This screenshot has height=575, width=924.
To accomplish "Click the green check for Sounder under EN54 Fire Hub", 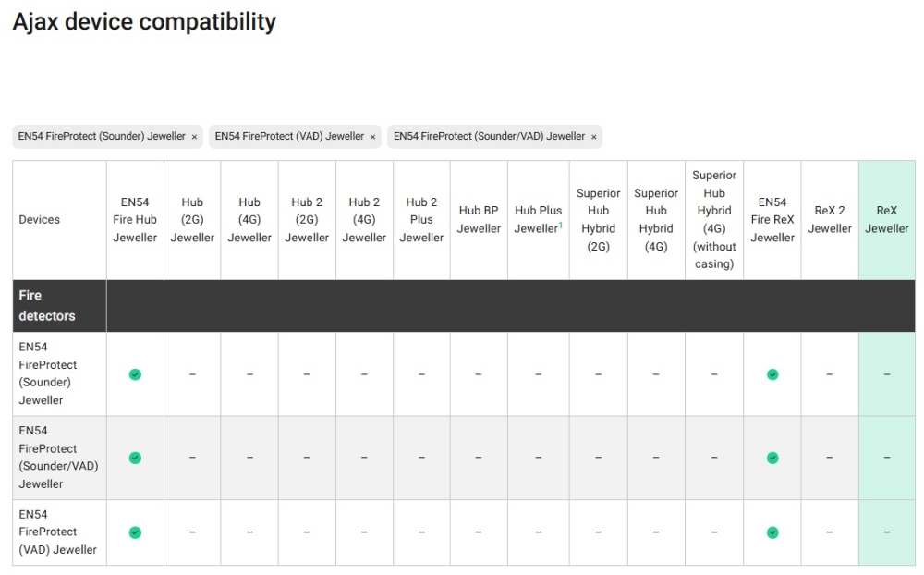I will click(135, 374).
